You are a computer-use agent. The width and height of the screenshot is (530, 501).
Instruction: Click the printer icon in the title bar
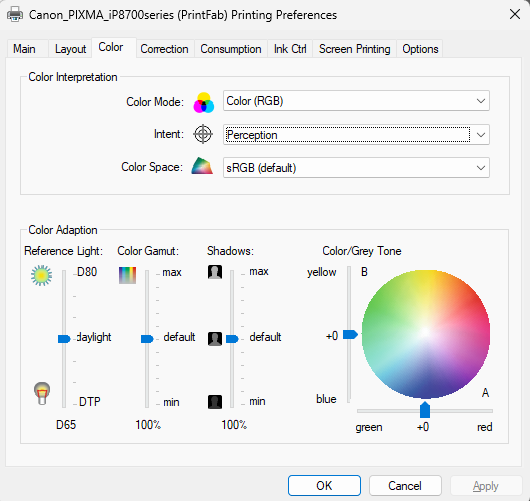(15, 15)
